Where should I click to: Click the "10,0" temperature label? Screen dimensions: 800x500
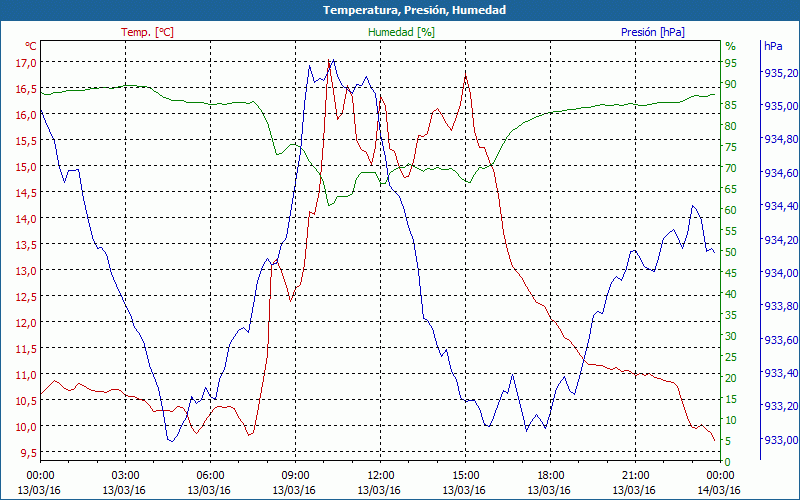pos(26,427)
